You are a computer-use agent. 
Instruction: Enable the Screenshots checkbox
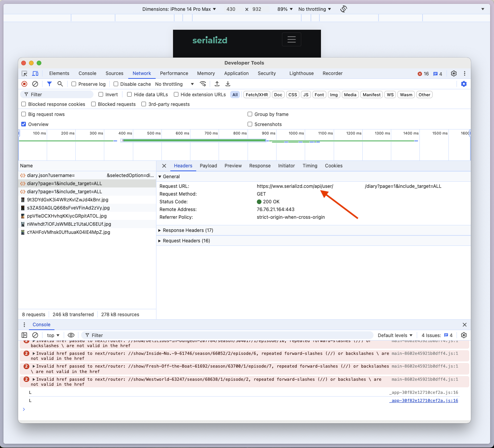point(250,124)
